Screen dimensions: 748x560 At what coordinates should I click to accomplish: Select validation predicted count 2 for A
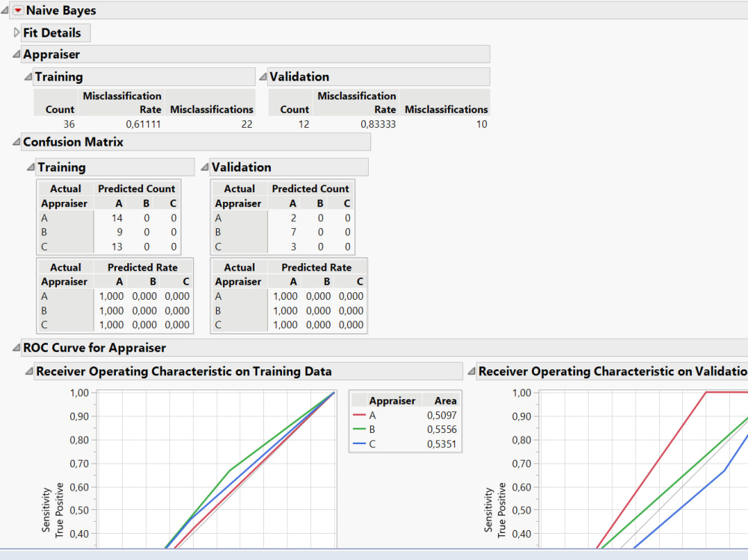click(293, 218)
